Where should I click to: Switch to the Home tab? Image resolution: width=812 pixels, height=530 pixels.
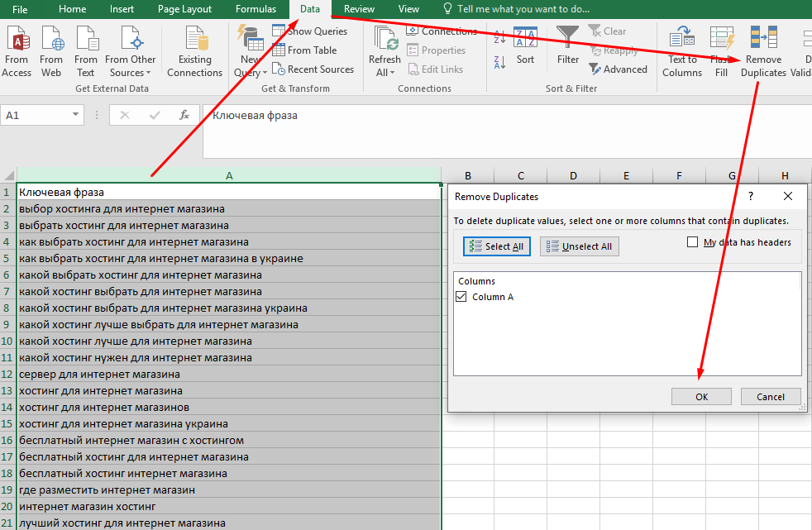[72, 9]
